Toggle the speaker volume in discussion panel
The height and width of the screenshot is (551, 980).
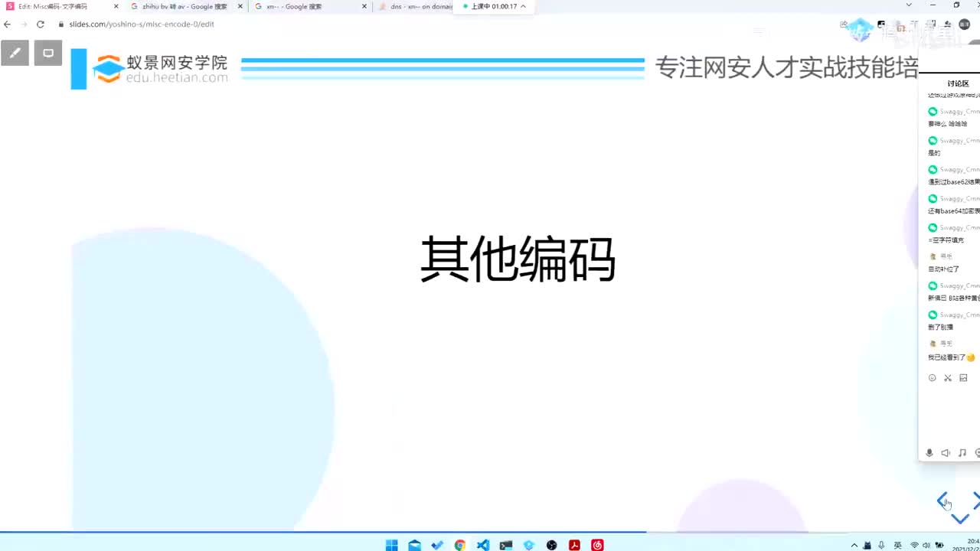point(946,453)
